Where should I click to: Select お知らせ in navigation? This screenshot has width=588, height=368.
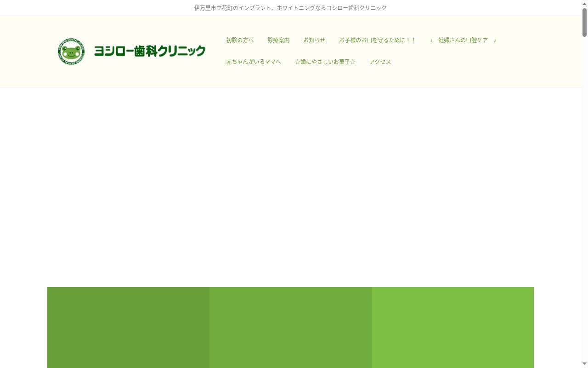coord(314,40)
